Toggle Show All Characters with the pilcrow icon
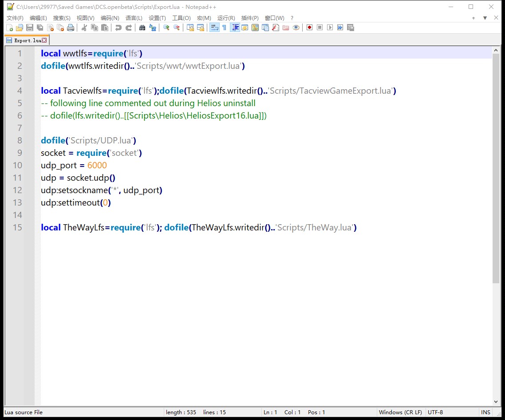The width and height of the screenshot is (505, 420). pyautogui.click(x=224, y=28)
